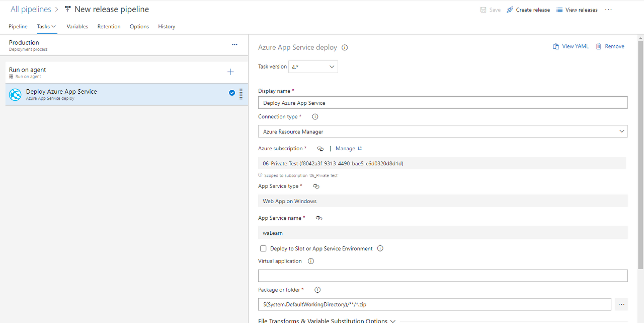This screenshot has width=644, height=323.
Task: Click the Azure subscription value field
Action: [x=442, y=163]
